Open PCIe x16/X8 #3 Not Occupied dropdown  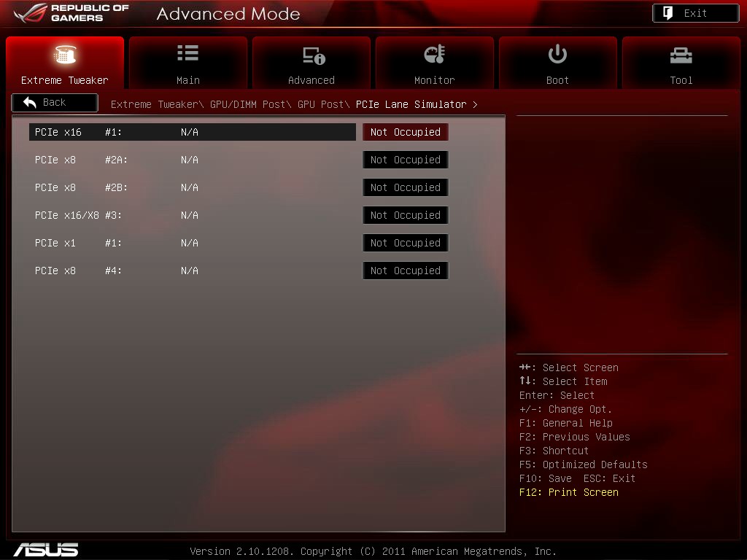pos(406,215)
